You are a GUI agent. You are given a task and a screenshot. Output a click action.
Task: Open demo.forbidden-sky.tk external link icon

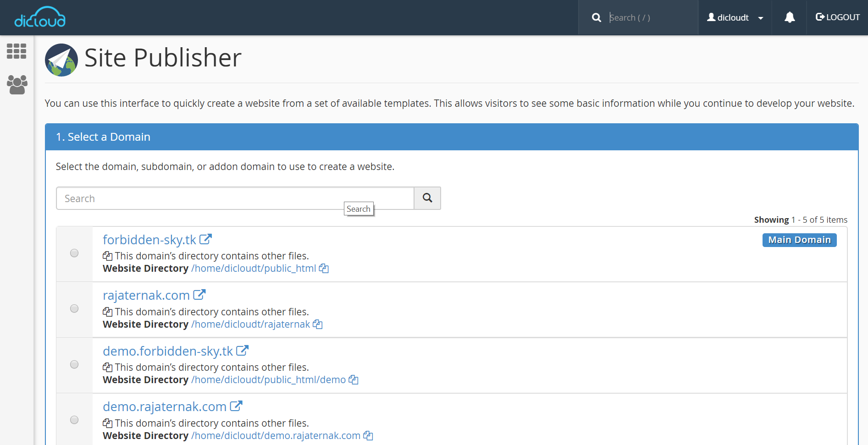coord(242,351)
